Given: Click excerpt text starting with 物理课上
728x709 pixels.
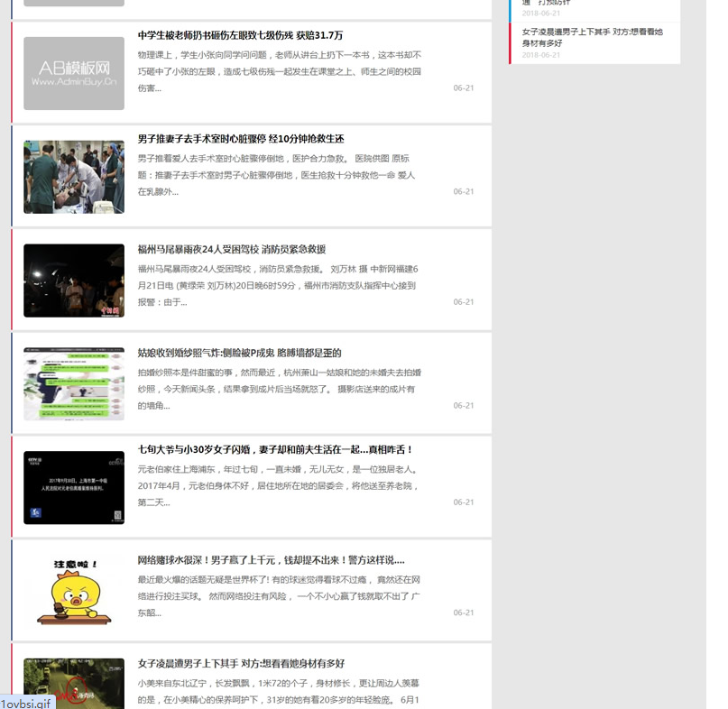Looking at the screenshot, I should tap(279, 71).
